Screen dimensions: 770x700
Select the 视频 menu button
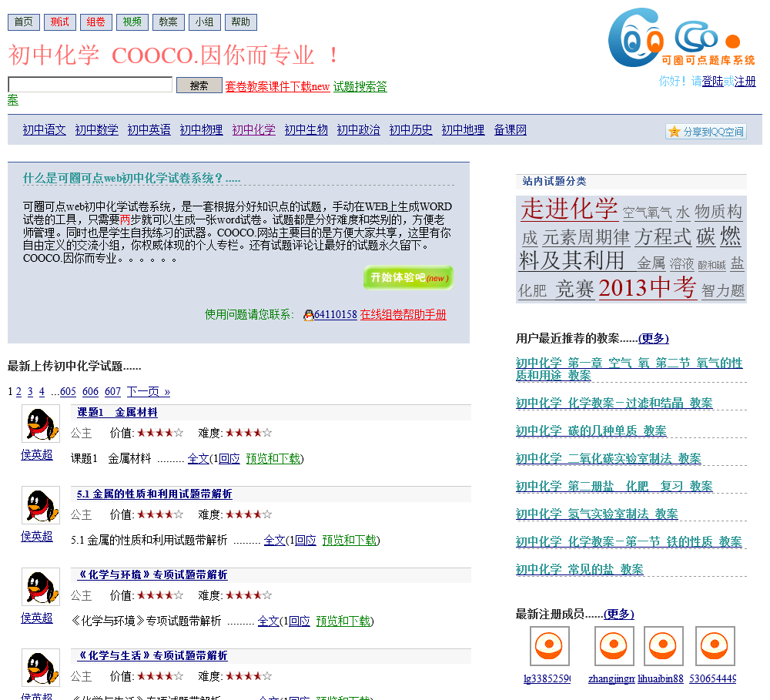tap(132, 22)
